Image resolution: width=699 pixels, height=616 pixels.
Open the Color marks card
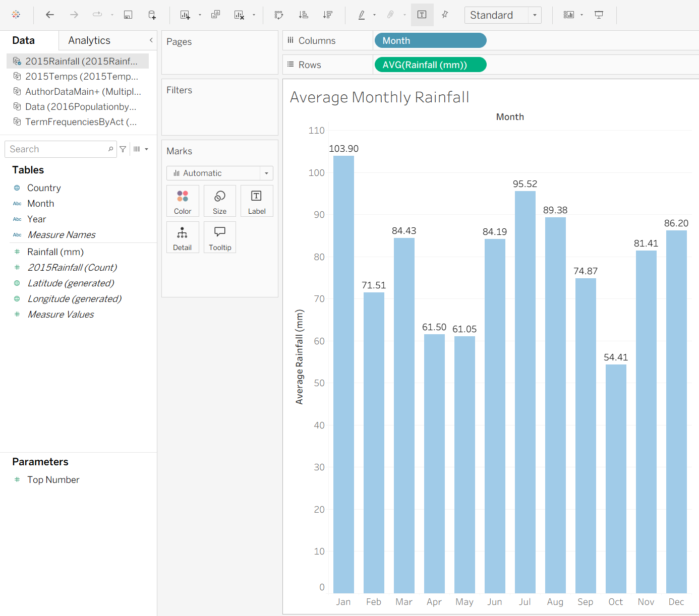pos(183,201)
